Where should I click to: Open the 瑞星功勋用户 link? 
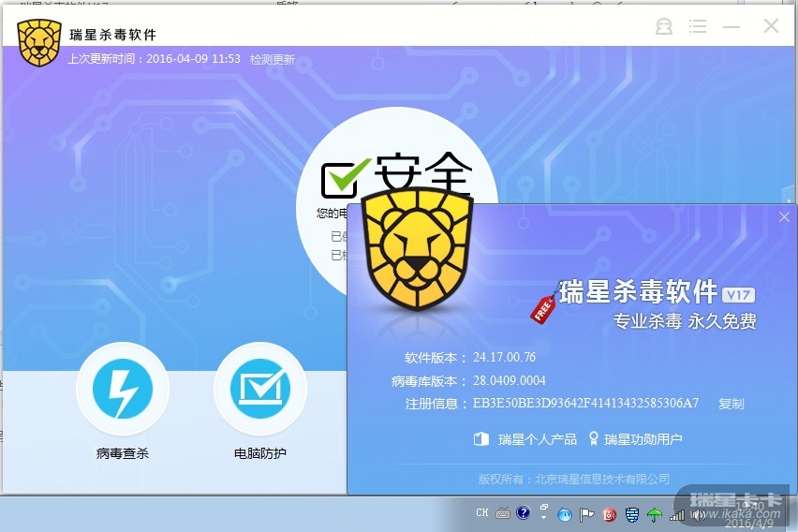pos(643,439)
